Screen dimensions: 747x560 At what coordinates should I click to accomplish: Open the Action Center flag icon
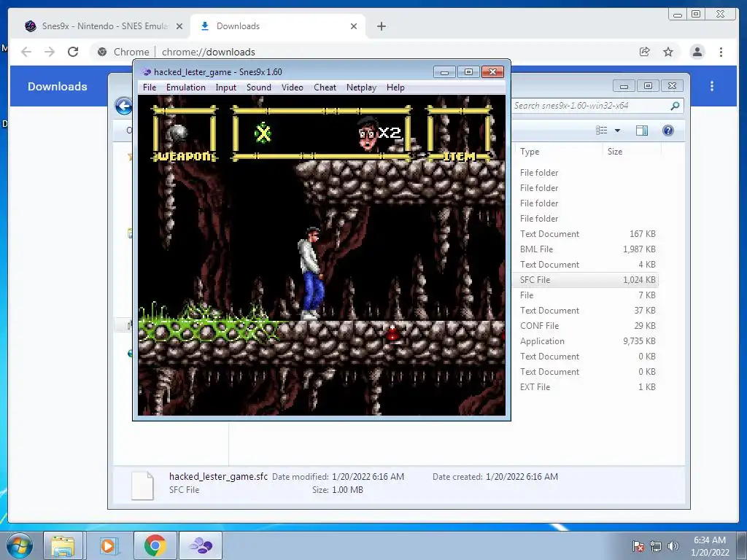(638, 546)
